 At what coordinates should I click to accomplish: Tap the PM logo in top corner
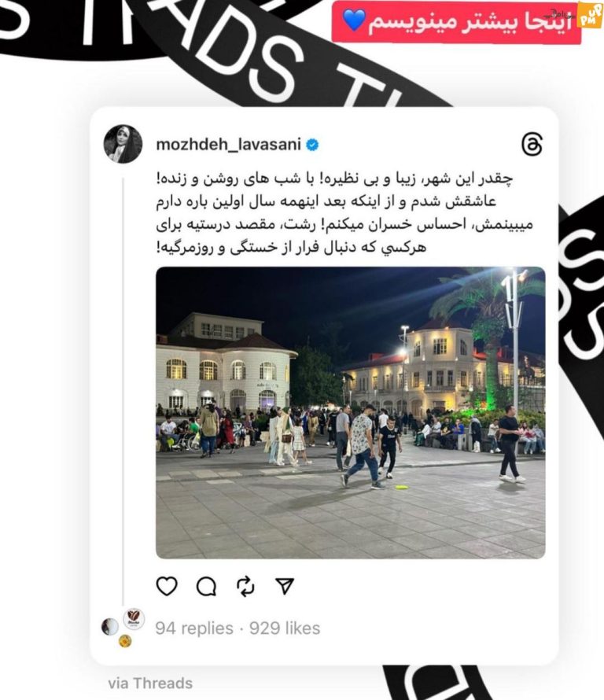click(589, 17)
